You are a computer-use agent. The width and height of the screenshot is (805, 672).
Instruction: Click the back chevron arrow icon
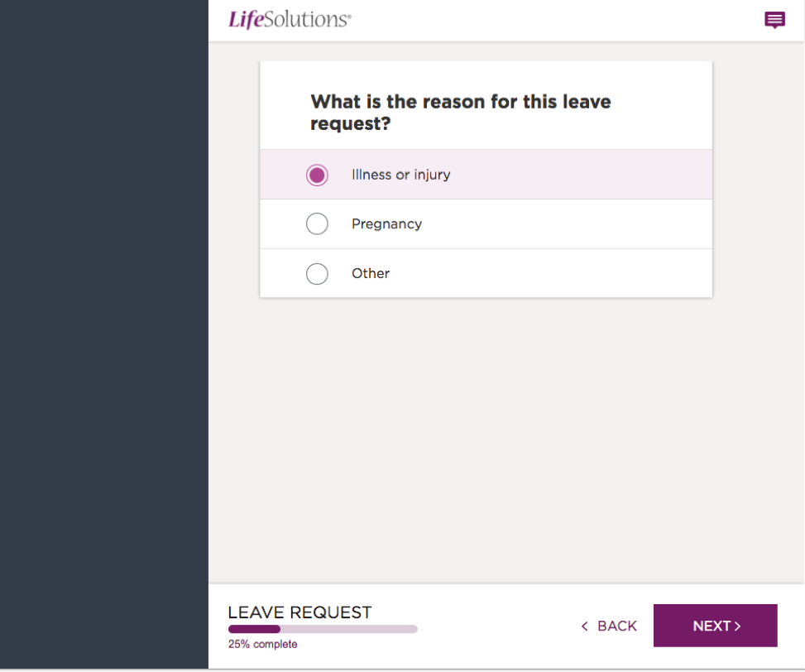[584, 626]
